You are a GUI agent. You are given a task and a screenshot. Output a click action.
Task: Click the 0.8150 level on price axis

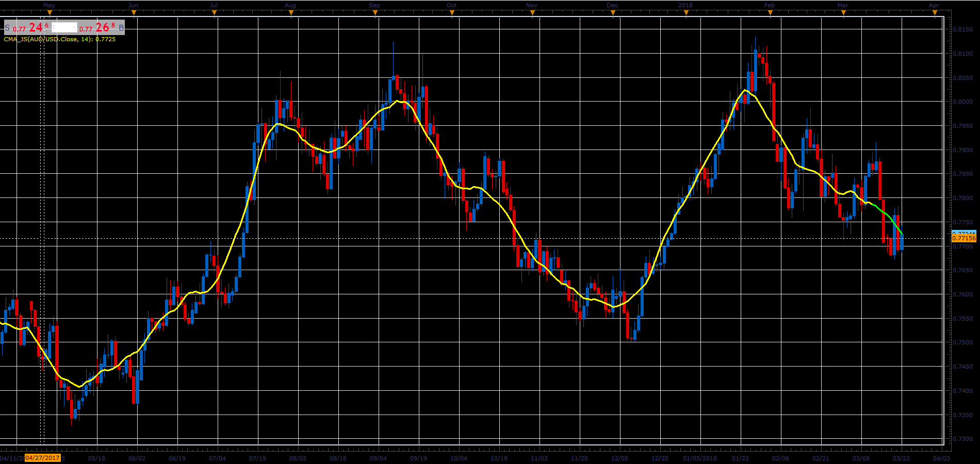962,30
